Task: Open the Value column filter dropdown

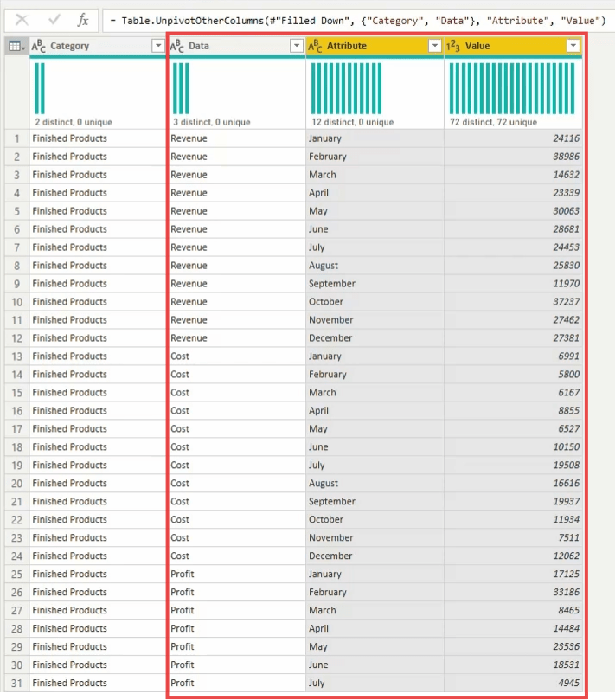Action: click(573, 46)
